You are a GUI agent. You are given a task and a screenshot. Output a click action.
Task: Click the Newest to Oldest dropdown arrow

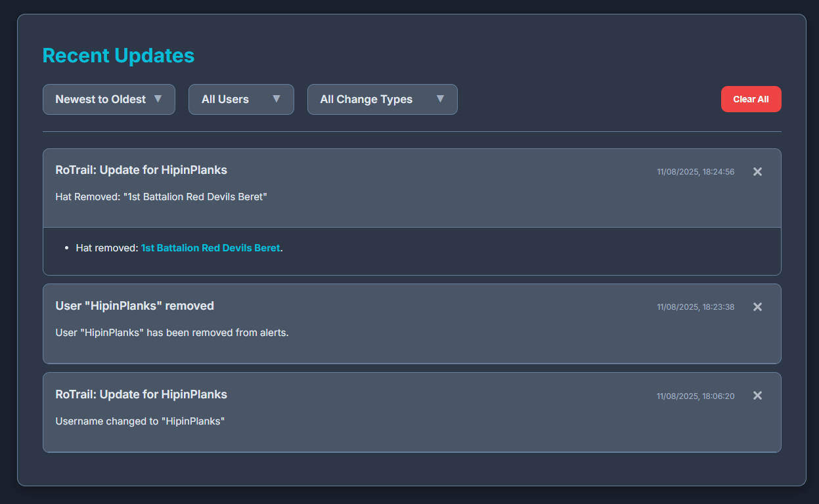pyautogui.click(x=158, y=99)
